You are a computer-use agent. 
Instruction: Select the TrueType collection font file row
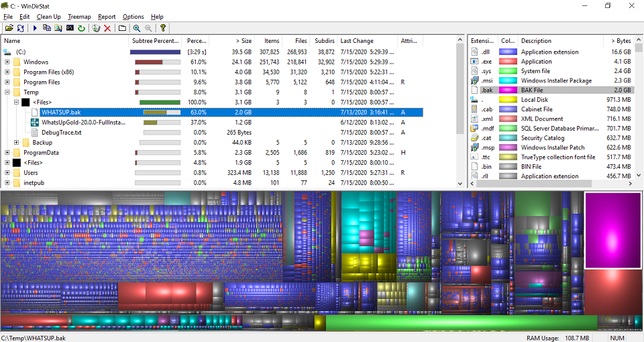(551, 157)
